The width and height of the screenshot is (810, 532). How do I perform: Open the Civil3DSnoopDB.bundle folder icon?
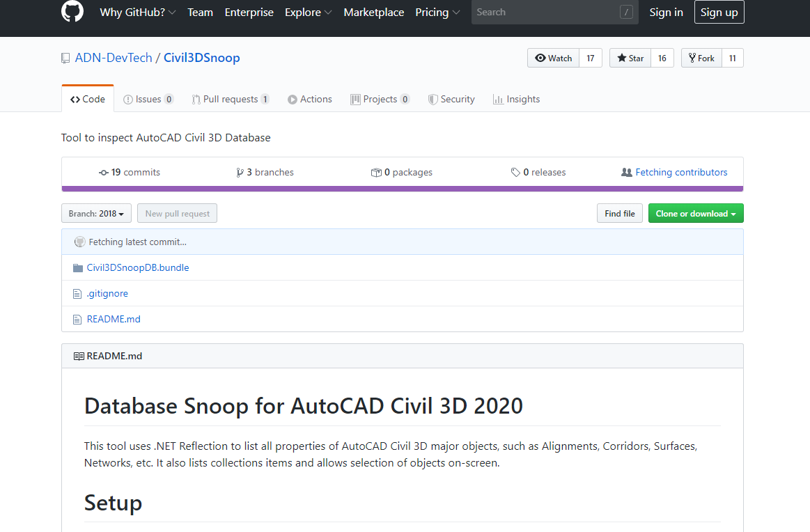tap(77, 267)
